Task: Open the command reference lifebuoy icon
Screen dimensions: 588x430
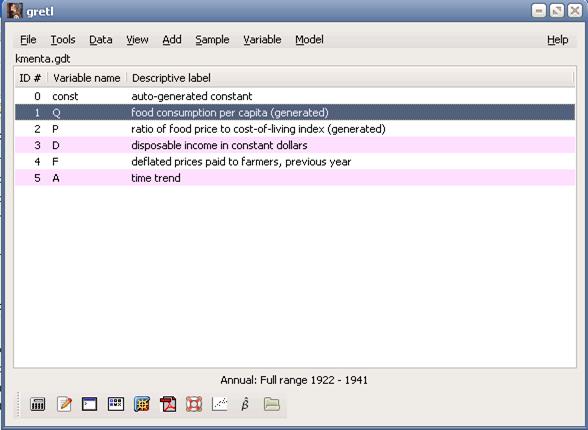Action: click(x=194, y=404)
